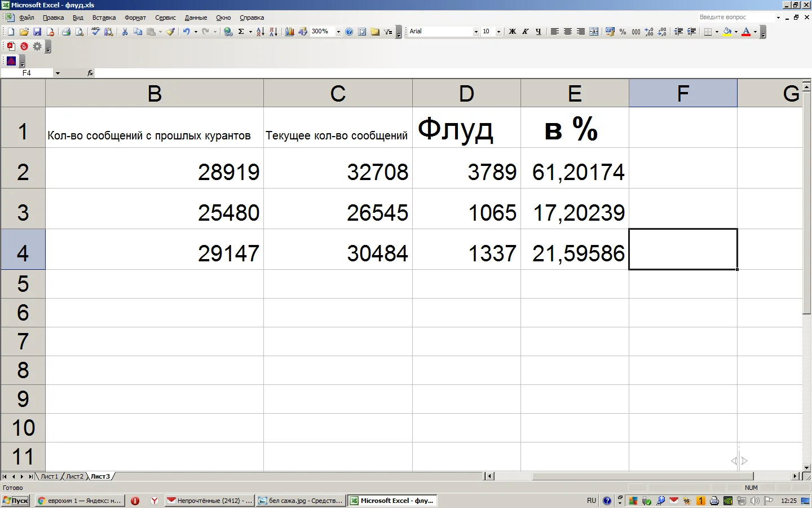Open the Arial font name dropdown

[476, 32]
